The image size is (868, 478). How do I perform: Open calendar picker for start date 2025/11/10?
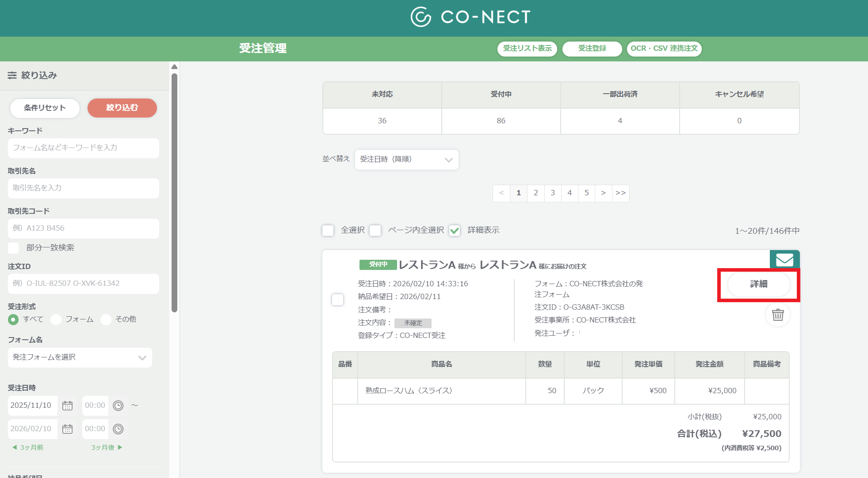click(67, 406)
